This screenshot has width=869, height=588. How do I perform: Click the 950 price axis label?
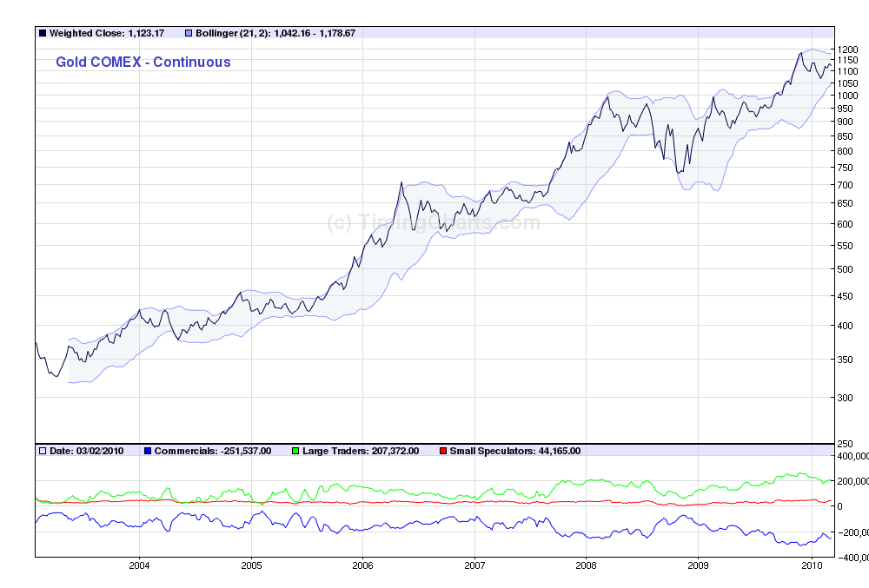[x=846, y=109]
